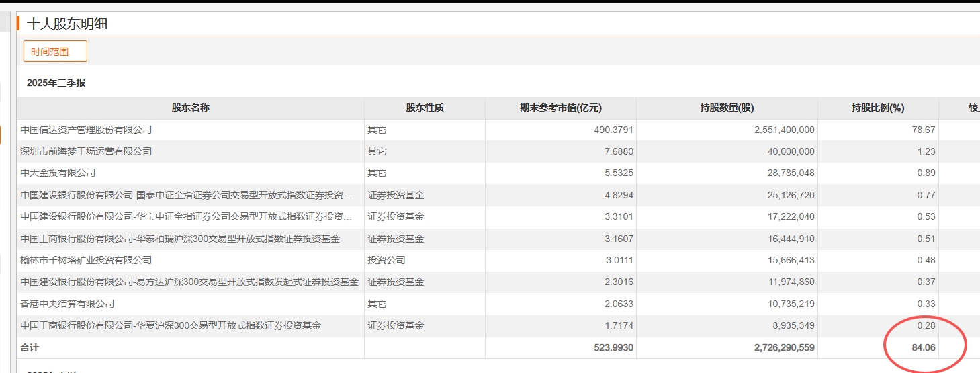Click market value 3.1607
Viewport: 980px width, 373px height.
pyautogui.click(x=619, y=239)
